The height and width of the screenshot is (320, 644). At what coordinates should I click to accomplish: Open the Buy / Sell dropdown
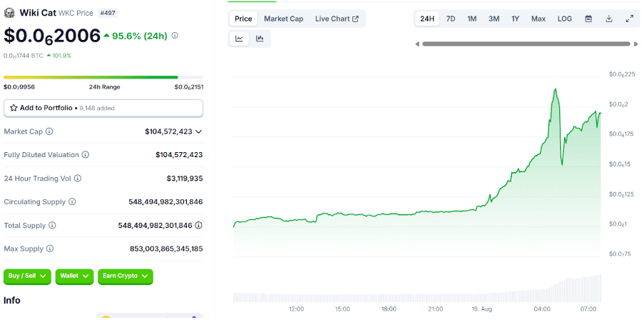pos(27,276)
